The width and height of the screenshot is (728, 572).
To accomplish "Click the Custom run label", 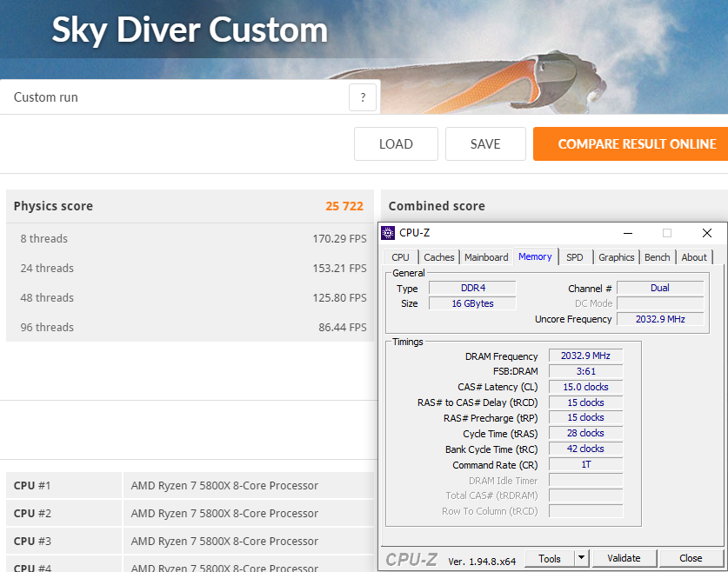I will tap(46, 97).
